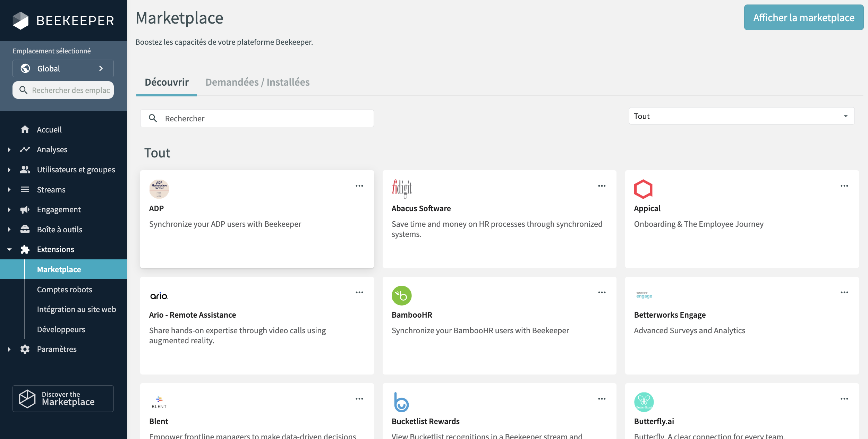Expand the Analyses menu arrow
Viewport: 868px width, 439px height.
(x=9, y=149)
